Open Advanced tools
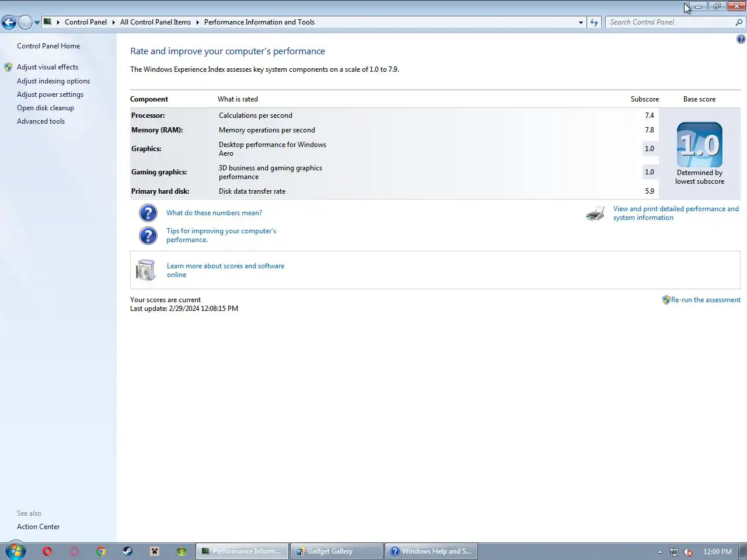Screen dimensions: 747x560 [41, 121]
